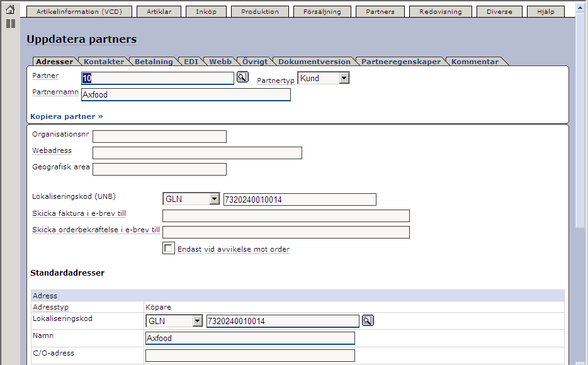The height and width of the screenshot is (365, 588).
Task: Click the Geografisk area input field
Action: coord(159,169)
